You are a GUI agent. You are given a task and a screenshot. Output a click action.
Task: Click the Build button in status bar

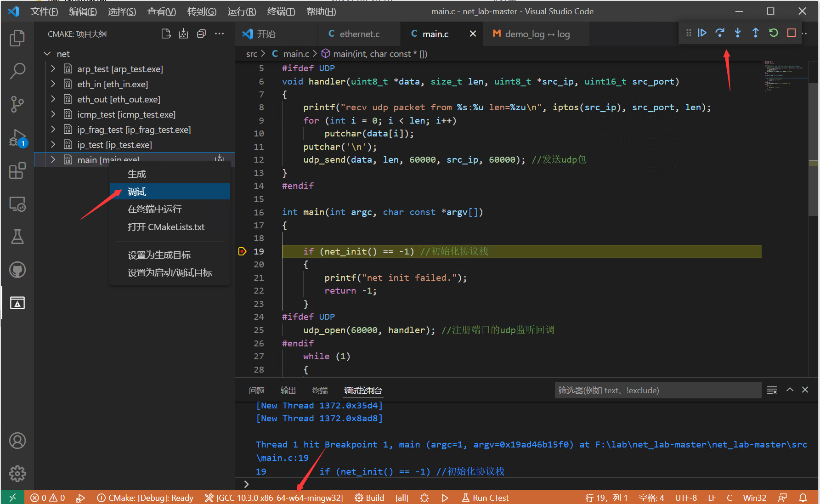[x=369, y=498]
